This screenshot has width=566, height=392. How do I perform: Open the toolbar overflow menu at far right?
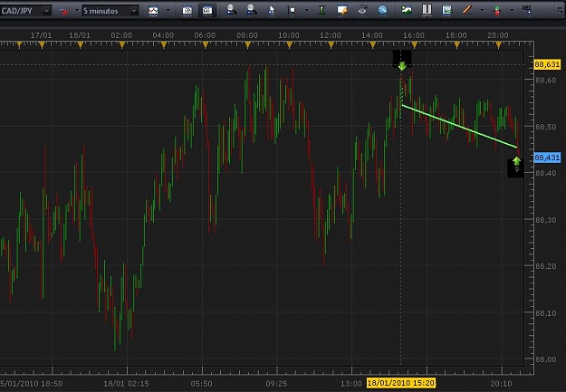560,11
